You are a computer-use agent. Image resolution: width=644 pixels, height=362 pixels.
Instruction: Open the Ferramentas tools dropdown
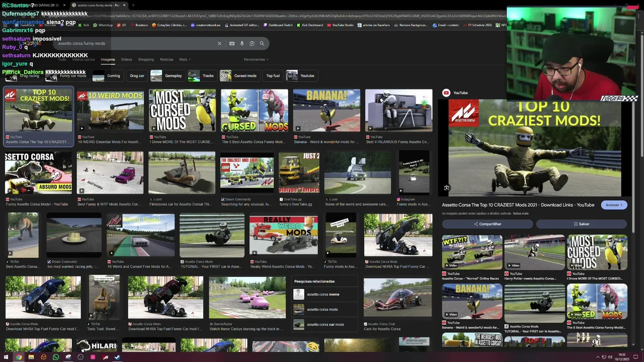pyautogui.click(x=256, y=59)
